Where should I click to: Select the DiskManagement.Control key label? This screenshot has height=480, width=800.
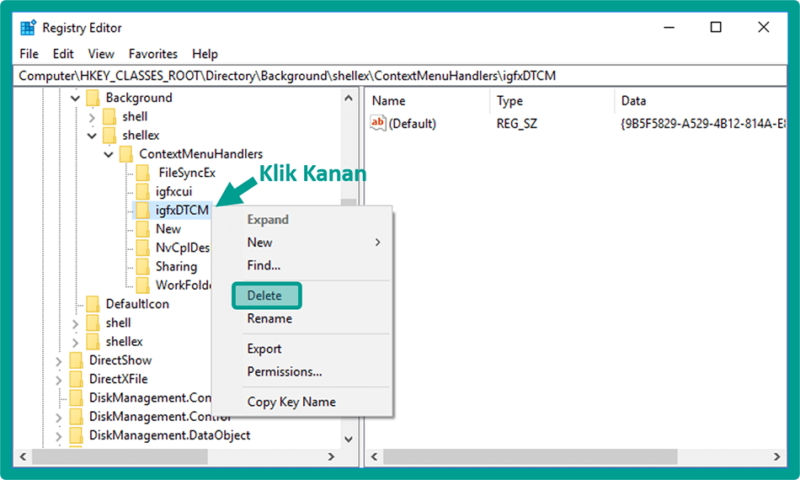click(x=160, y=417)
